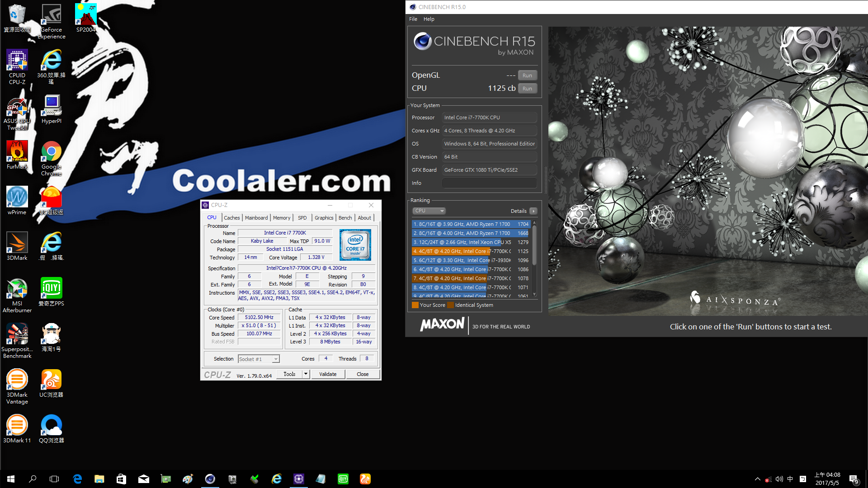This screenshot has height=488, width=868.
Task: Switch to Graphics tab in CPU-Z
Action: tap(324, 218)
